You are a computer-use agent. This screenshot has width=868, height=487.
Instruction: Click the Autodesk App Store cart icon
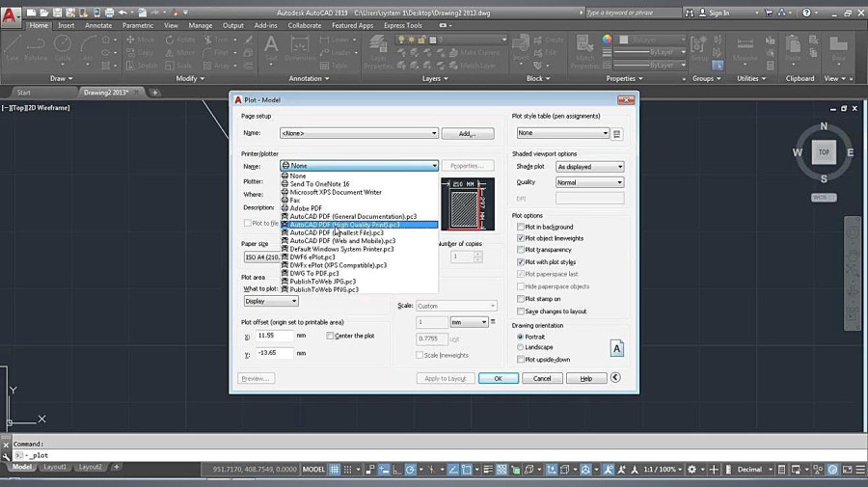pyautogui.click(x=769, y=13)
